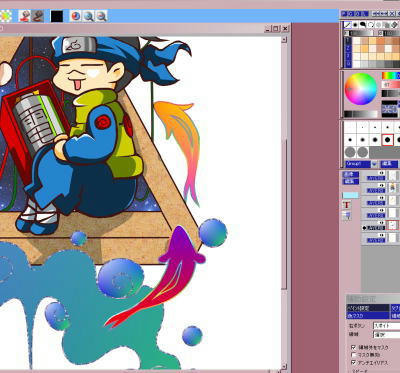The image size is (400, 373).
Task: Select the top layer thumbnail
Action: tap(393, 175)
